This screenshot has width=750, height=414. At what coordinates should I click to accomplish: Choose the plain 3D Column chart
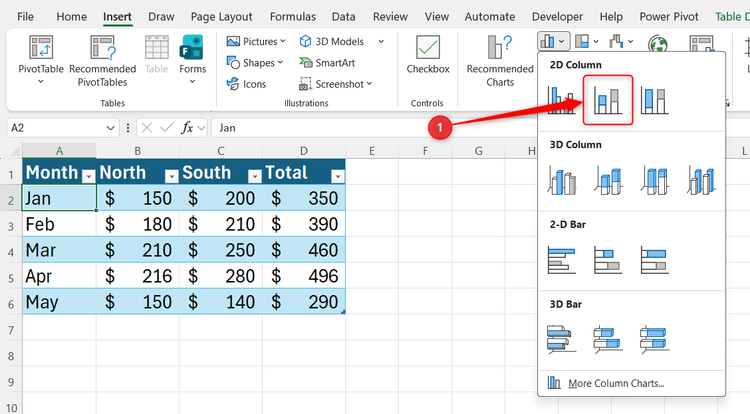coord(701,180)
